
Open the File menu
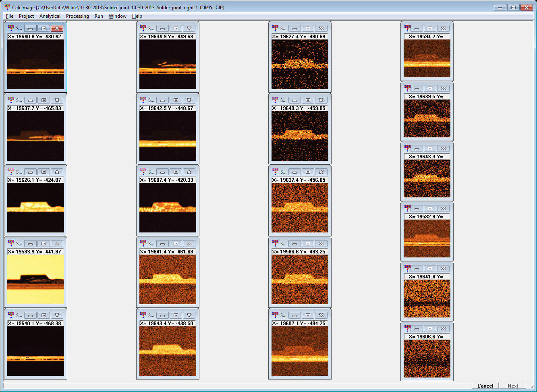[10, 16]
